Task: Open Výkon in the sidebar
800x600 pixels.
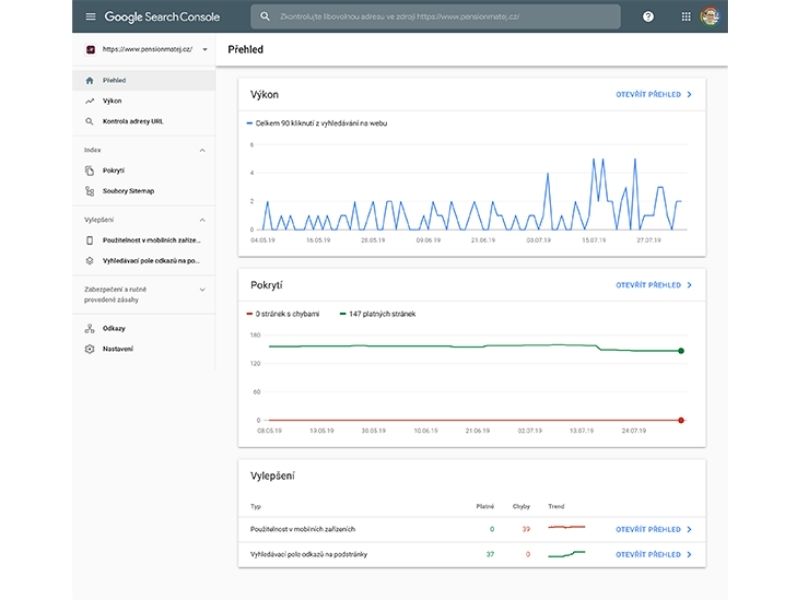Action: [144, 101]
